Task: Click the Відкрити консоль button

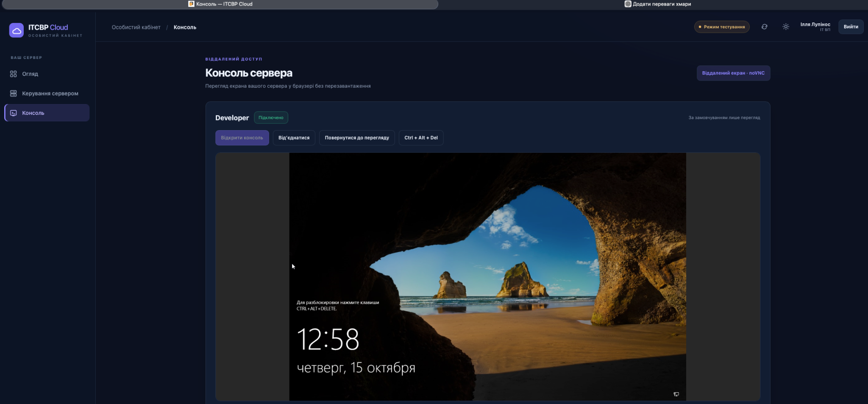Action: (242, 138)
